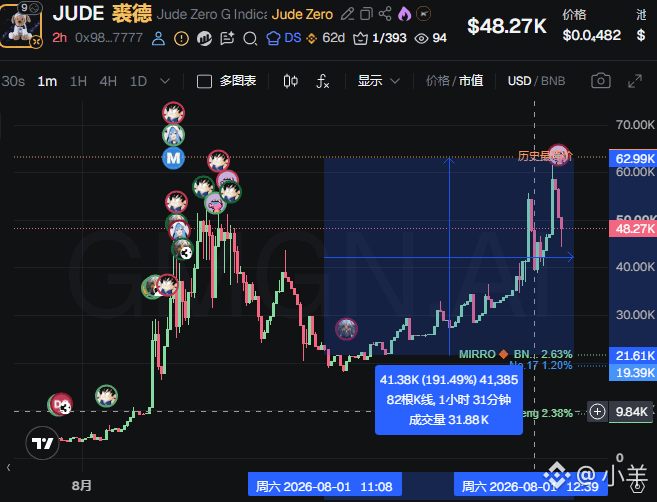Click the blue M trader marker

click(x=173, y=158)
